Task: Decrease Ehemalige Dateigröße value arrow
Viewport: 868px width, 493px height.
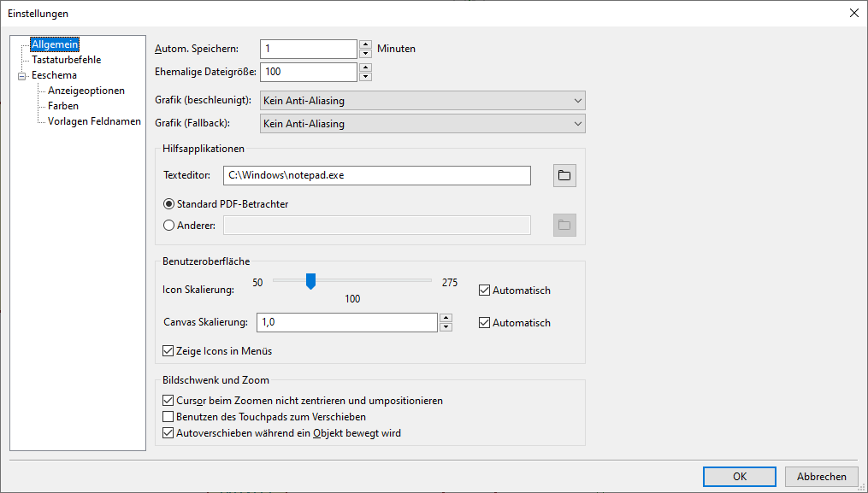Action: point(365,77)
